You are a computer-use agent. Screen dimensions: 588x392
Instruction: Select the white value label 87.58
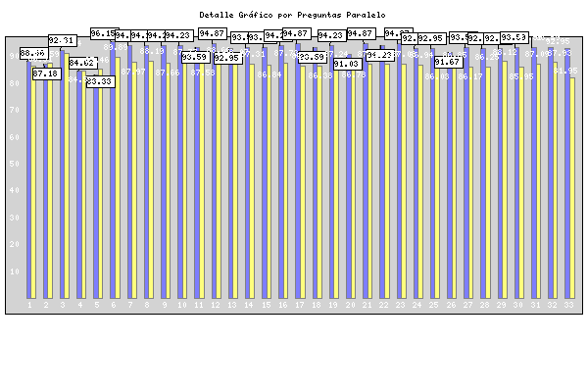click(203, 73)
